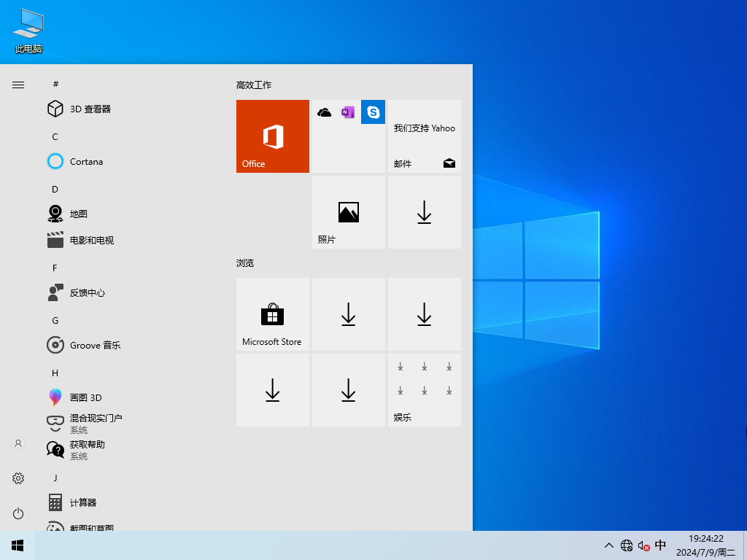This screenshot has width=747, height=560.
Task: Switch input language using the 中 indicator
Action: click(x=661, y=545)
